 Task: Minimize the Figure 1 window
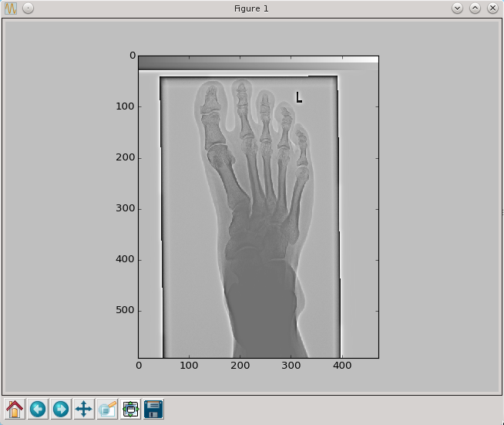click(457, 8)
